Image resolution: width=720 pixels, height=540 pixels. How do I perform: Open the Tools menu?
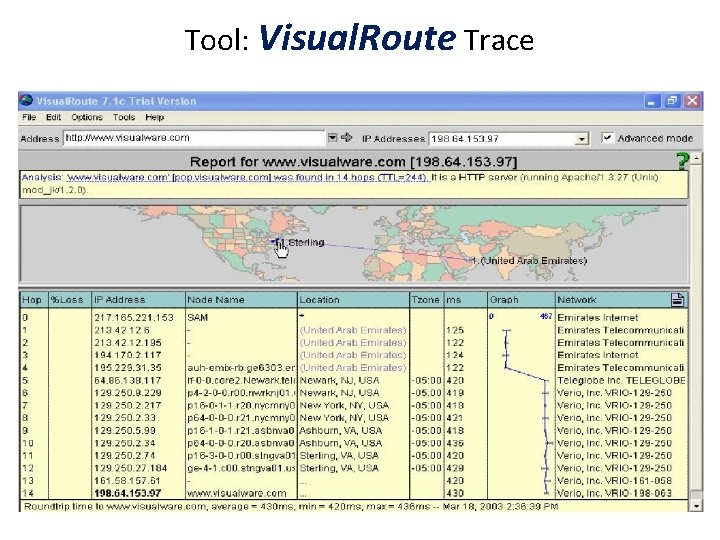pos(124,117)
